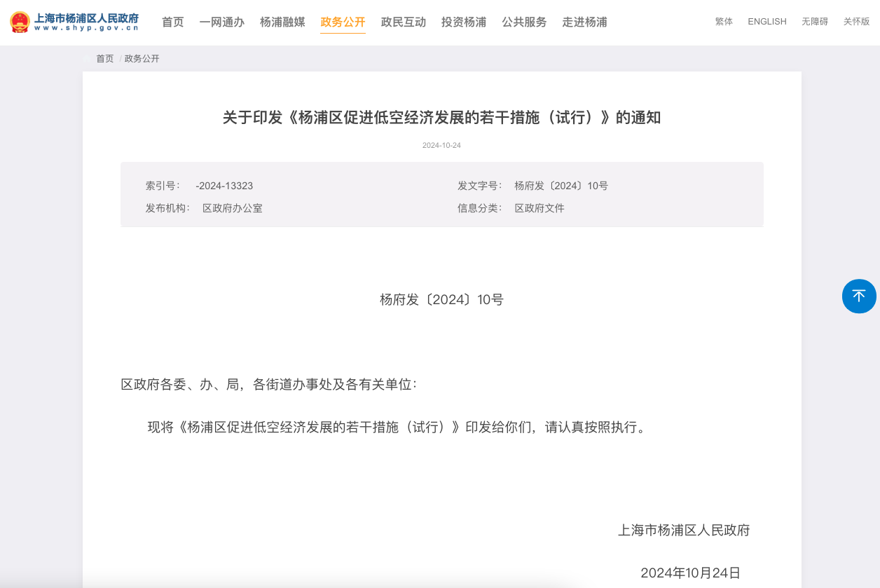Click the index number -2024-13323
Viewport: 880px width, 588px height.
(224, 186)
